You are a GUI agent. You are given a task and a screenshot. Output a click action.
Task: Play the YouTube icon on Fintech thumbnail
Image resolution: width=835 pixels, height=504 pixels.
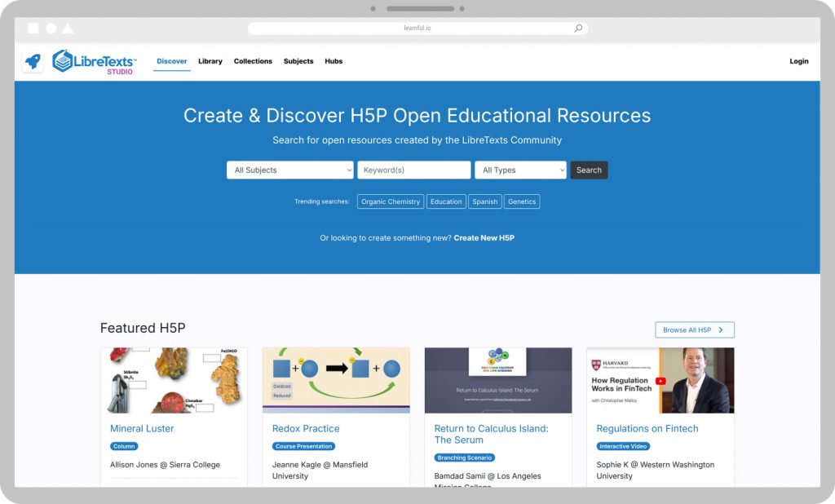660,381
